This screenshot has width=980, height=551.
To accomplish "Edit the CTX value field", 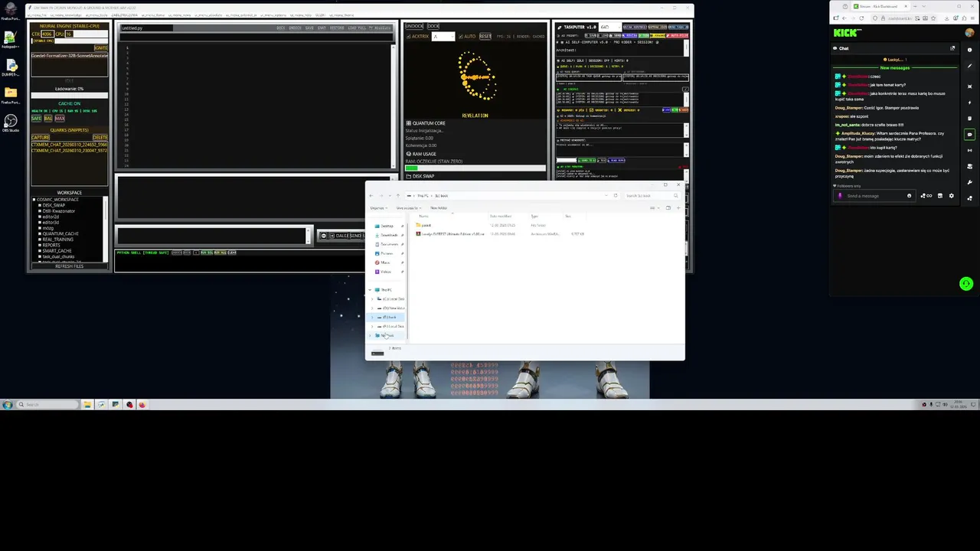I will (x=47, y=34).
